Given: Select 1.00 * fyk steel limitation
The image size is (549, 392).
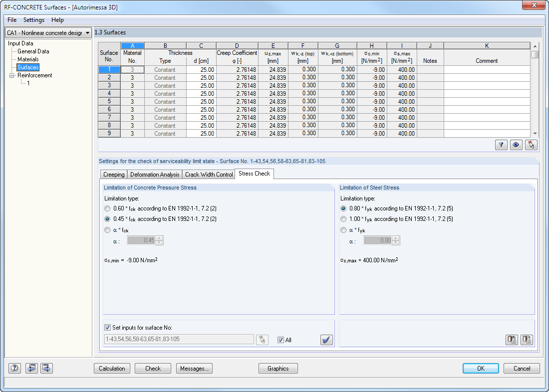Looking at the screenshot, I should coord(343,219).
